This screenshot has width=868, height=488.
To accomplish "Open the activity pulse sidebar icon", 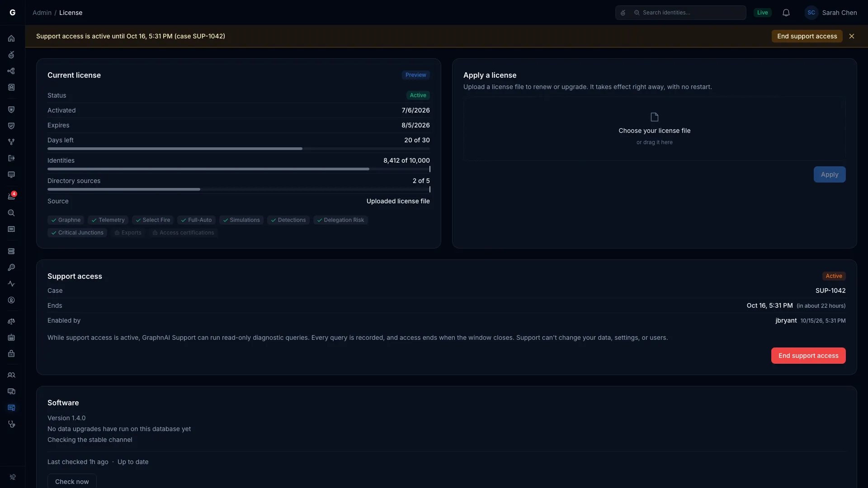I will pos(11,284).
